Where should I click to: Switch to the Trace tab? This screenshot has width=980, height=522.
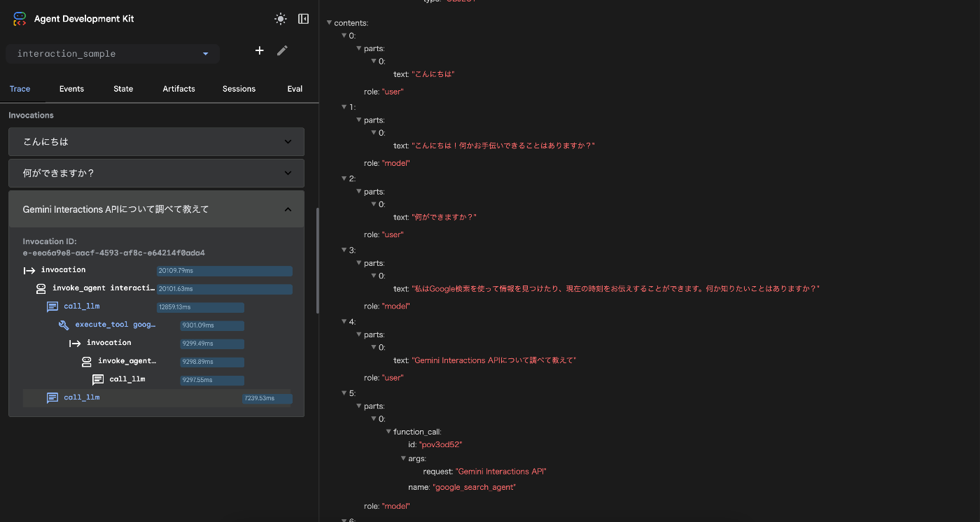pyautogui.click(x=20, y=89)
